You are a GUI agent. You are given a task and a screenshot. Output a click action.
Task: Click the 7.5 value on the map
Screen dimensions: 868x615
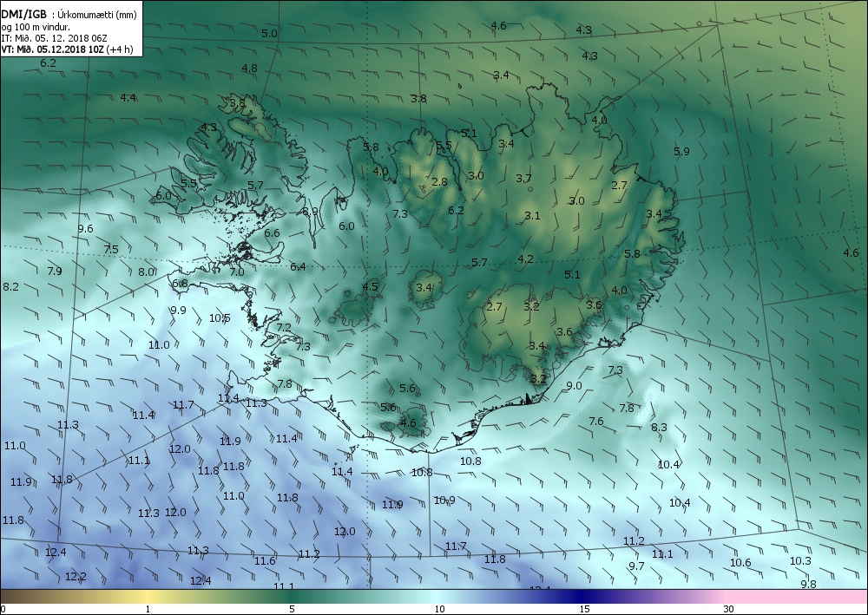[x=111, y=249]
